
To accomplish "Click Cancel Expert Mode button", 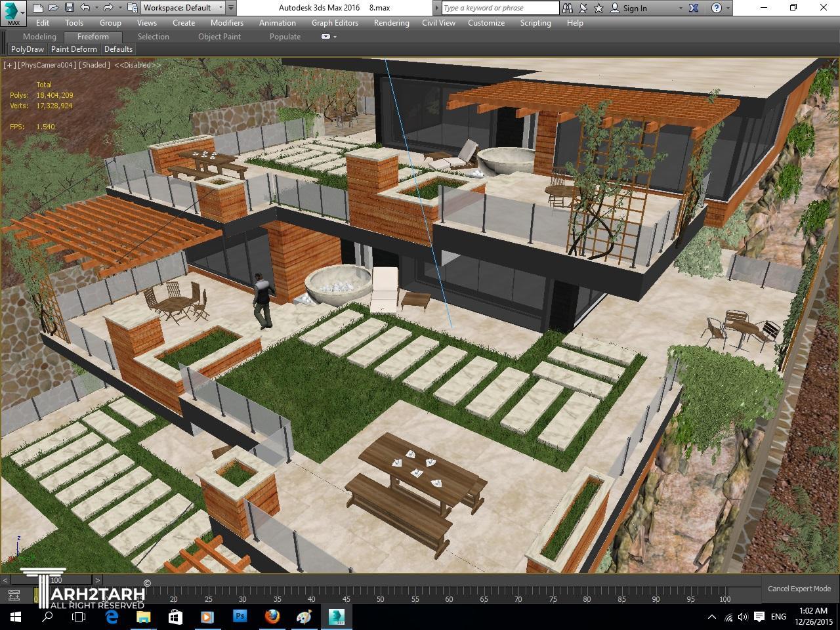I will pyautogui.click(x=799, y=589).
